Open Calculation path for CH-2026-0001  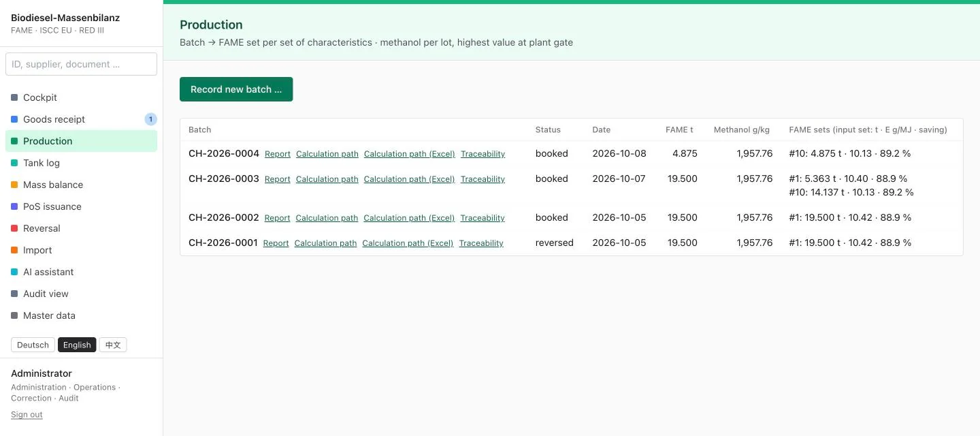pos(325,243)
